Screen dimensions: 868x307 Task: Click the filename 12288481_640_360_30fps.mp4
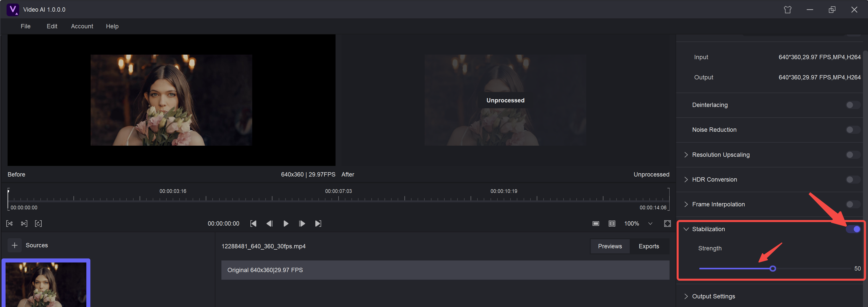point(264,246)
